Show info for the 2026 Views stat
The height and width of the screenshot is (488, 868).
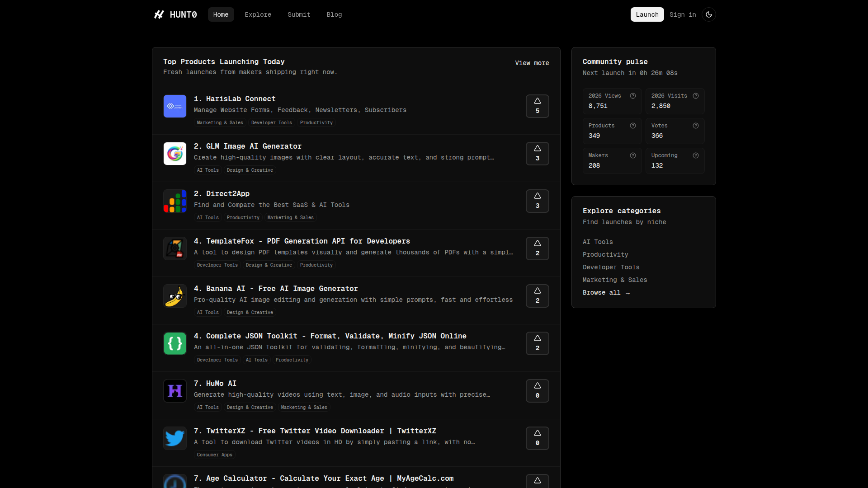coord(633,96)
